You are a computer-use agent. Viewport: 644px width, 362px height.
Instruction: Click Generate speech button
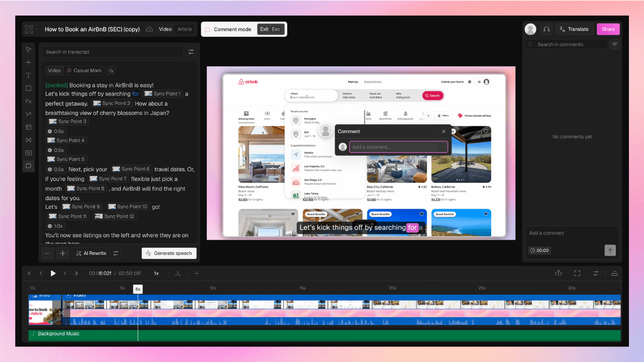pyautogui.click(x=169, y=253)
